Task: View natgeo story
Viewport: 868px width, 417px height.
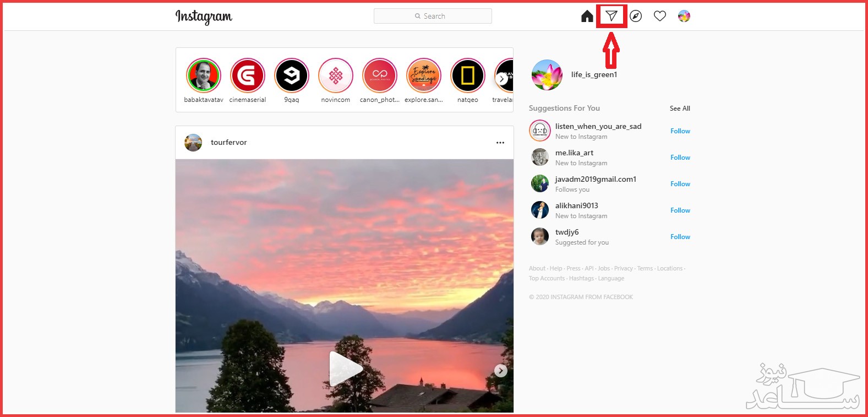Action: coord(467,75)
